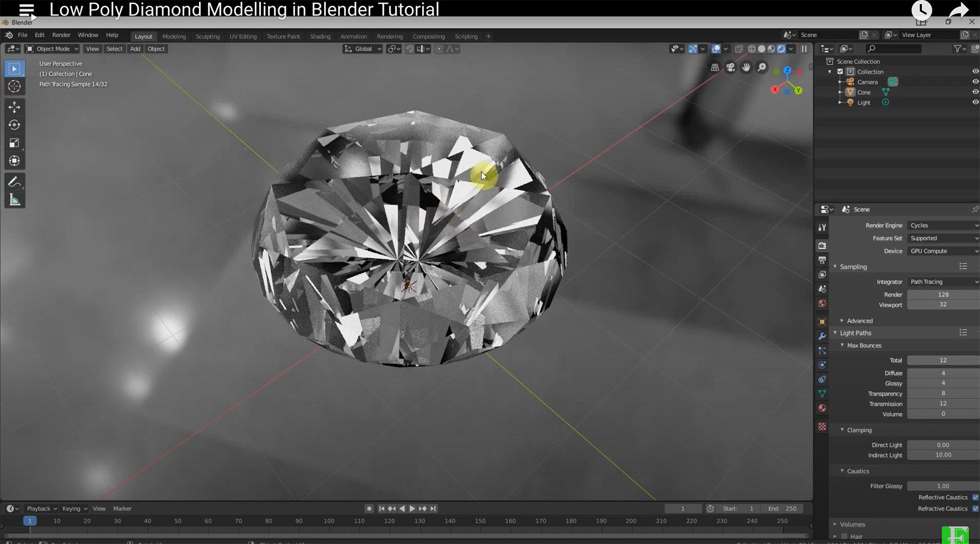Select the Transform tool
The image size is (980, 544).
[x=14, y=161]
